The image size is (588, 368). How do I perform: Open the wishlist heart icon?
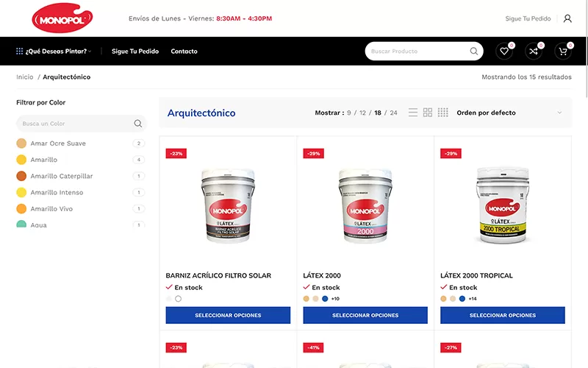point(504,51)
